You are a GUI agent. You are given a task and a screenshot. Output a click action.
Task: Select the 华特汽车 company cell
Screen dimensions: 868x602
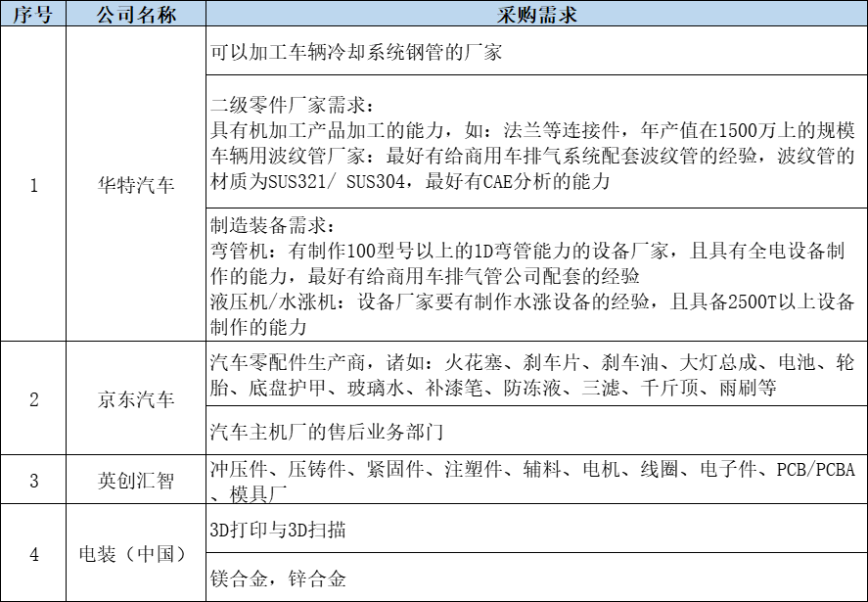[x=136, y=184]
